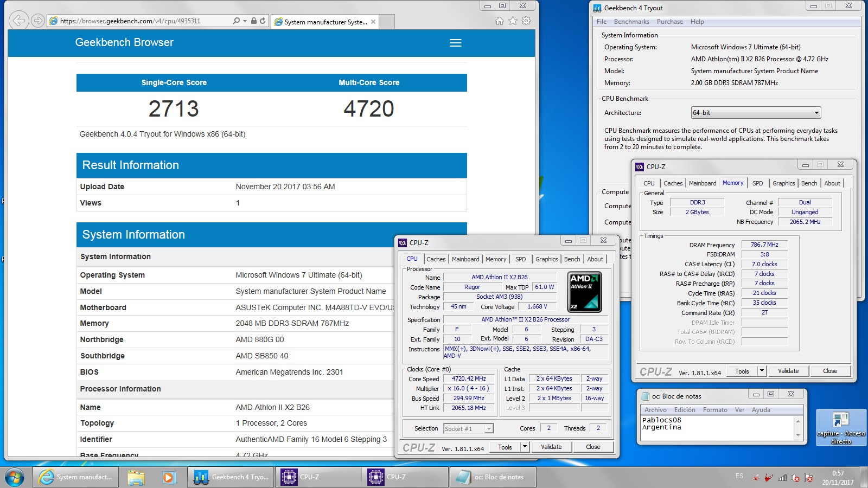Open Geekbench Browser hamburger menu
The width and height of the screenshot is (868, 488).
pos(456,43)
